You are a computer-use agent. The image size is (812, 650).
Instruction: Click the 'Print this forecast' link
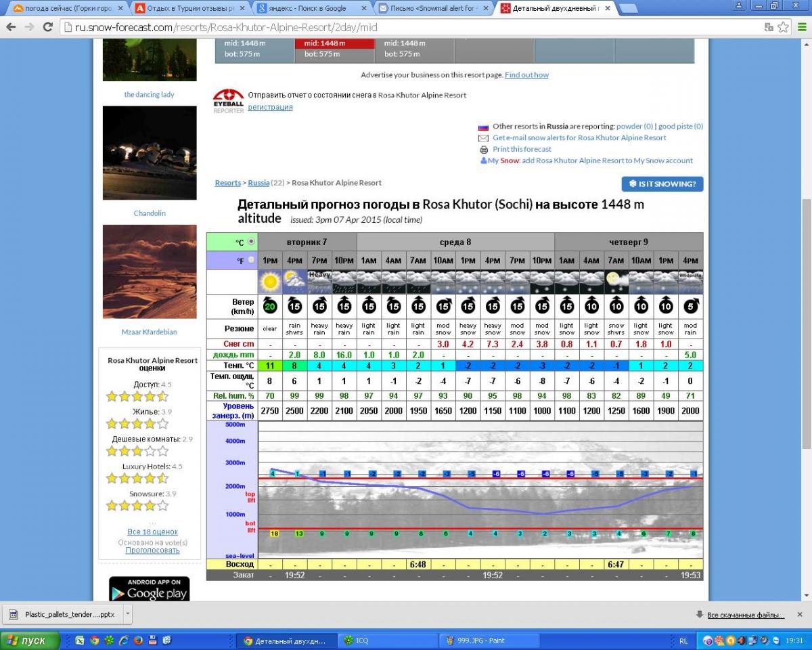(x=522, y=149)
